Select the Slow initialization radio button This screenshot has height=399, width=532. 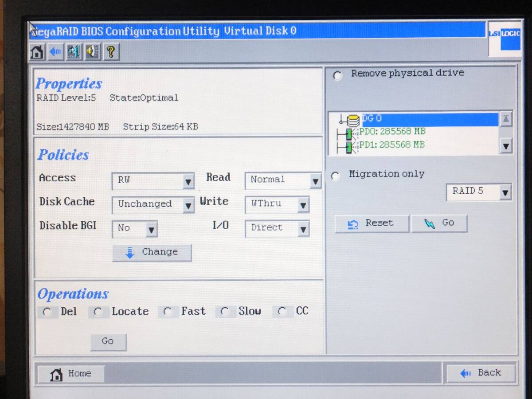pyautogui.click(x=225, y=312)
